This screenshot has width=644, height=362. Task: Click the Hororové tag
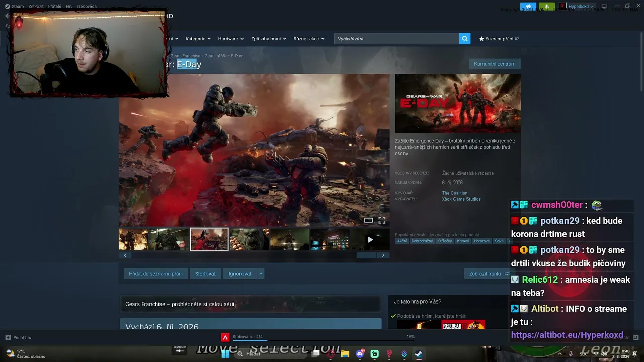(x=481, y=241)
